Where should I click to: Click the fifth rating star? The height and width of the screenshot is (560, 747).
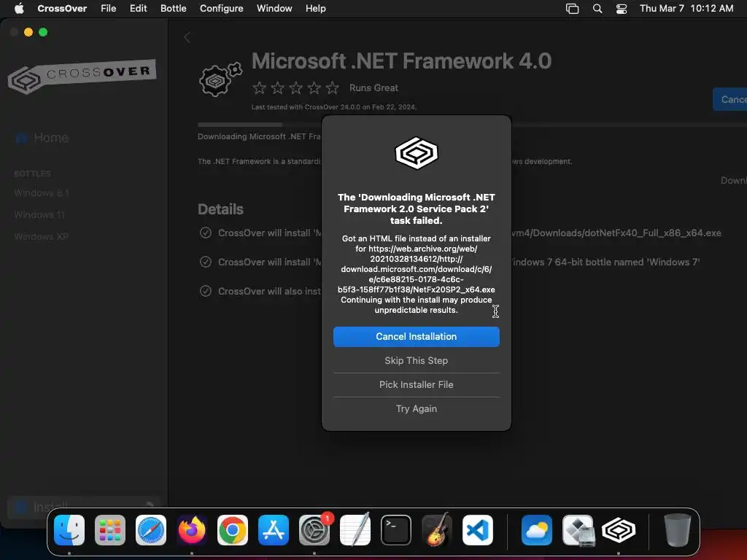333,87
